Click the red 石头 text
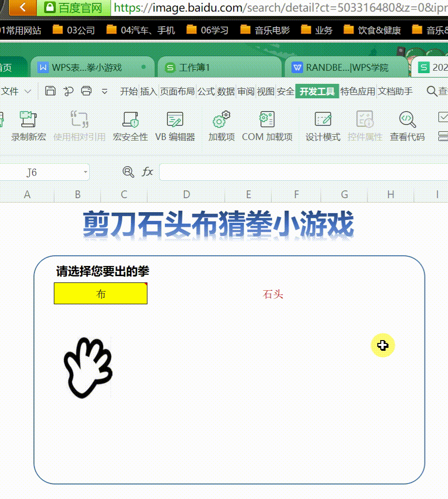Image resolution: width=448 pixels, height=499 pixels. (x=273, y=294)
